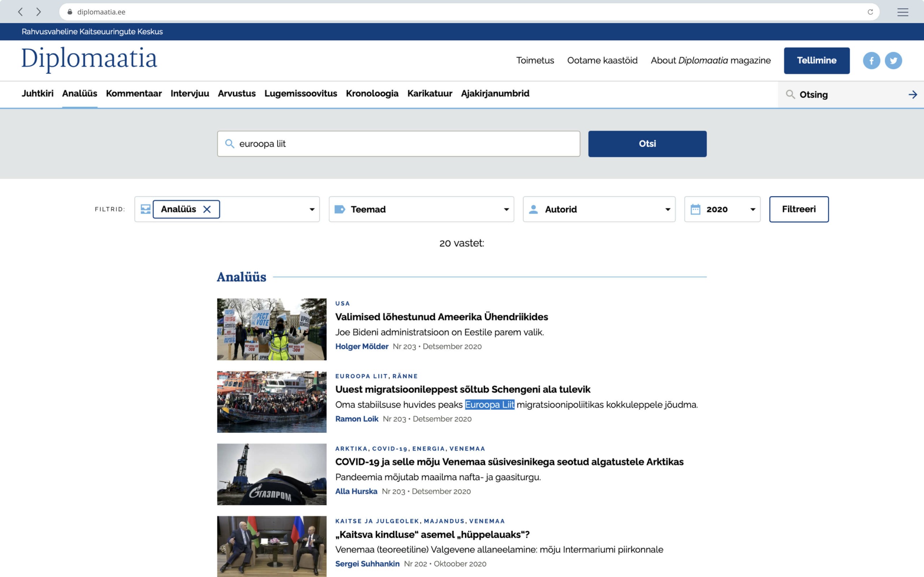Click the magnifier icon in the Otsing field
924x577 pixels.
(x=790, y=94)
